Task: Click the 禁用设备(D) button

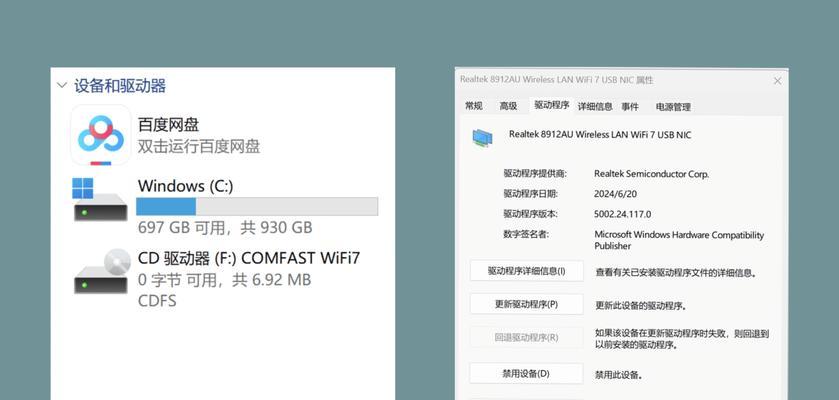Action: pos(527,374)
